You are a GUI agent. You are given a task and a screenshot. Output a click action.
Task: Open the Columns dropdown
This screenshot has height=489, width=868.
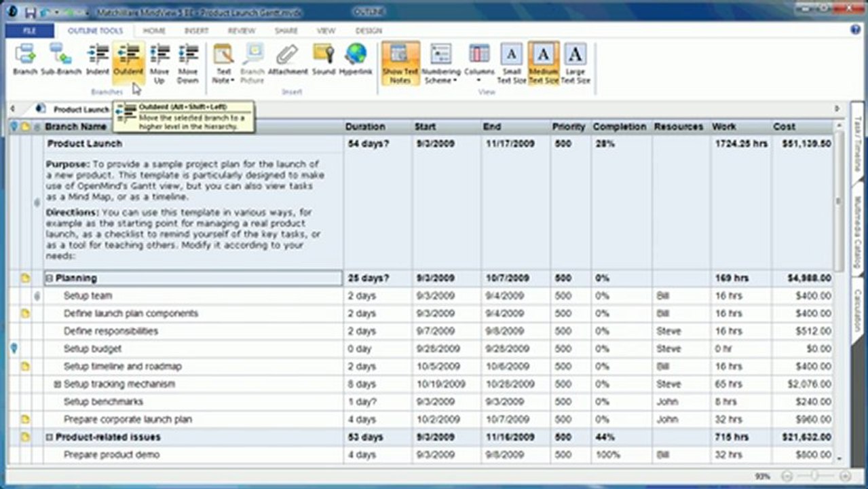pos(479,63)
